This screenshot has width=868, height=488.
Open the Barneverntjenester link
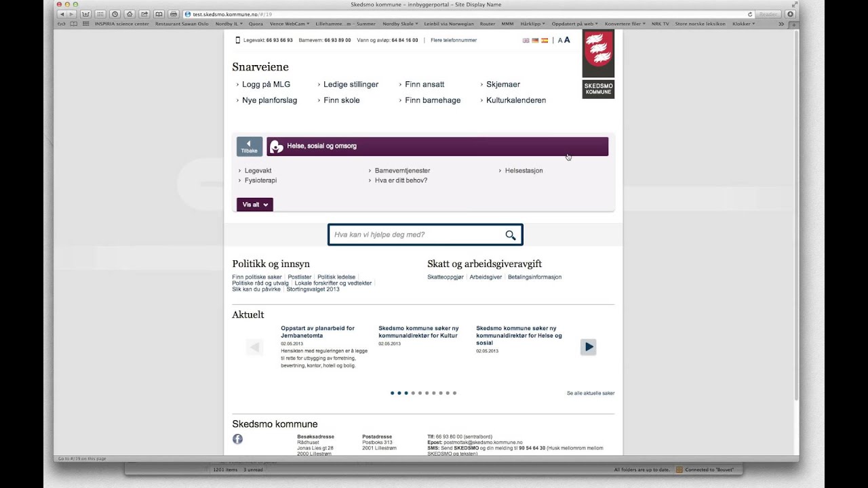402,171
